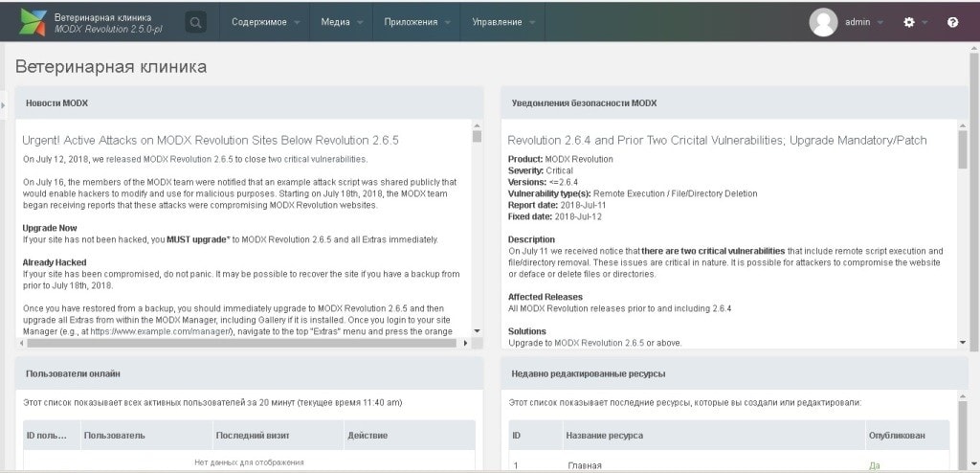
Task: Sort by the ID поль... column header
Action: (52, 435)
